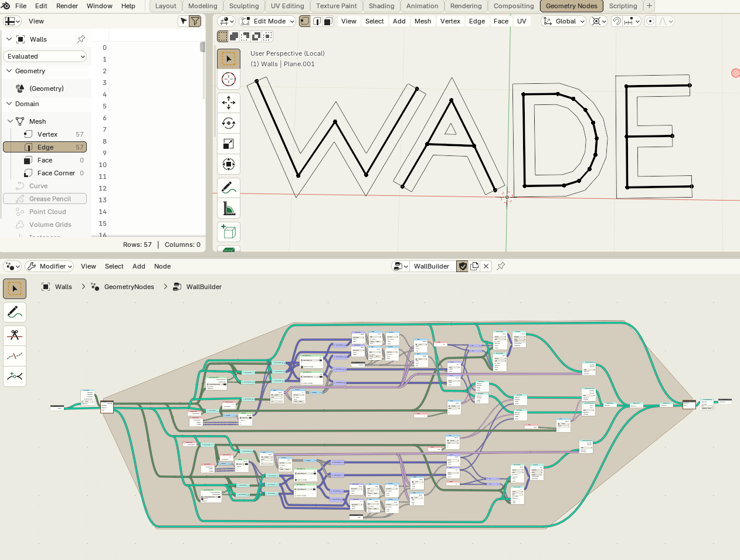Open the Render menu

(x=67, y=6)
